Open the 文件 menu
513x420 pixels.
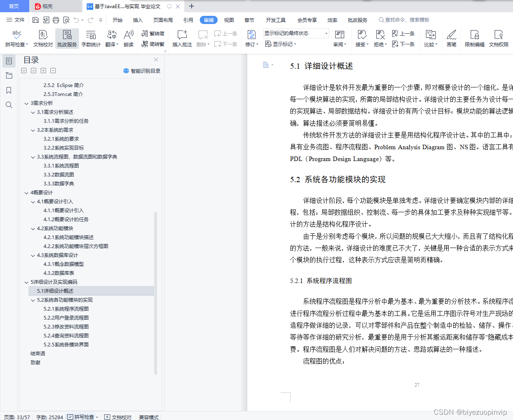pyautogui.click(x=15, y=20)
